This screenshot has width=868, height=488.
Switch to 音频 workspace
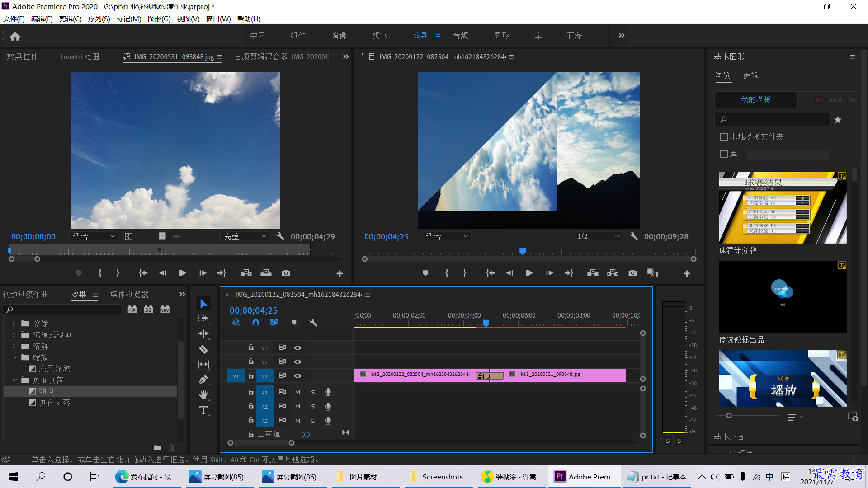[461, 35]
